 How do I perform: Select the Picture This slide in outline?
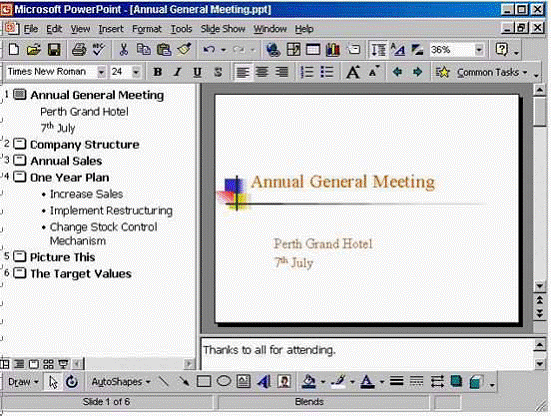[x=63, y=257]
